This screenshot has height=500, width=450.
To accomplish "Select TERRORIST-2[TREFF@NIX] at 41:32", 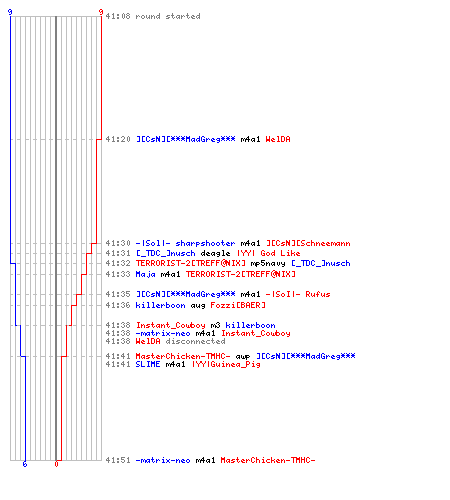I will point(190,263).
